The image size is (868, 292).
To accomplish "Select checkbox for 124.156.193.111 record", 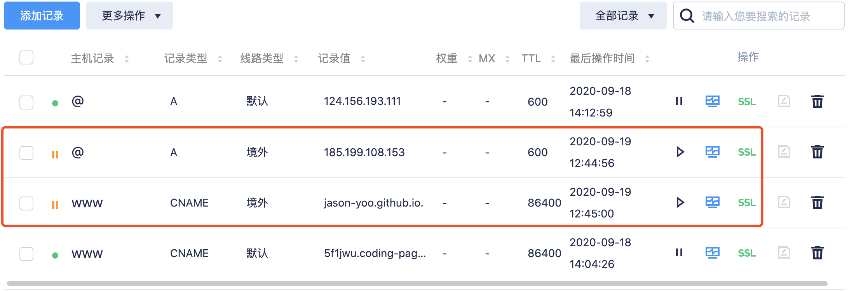I will point(26,103).
